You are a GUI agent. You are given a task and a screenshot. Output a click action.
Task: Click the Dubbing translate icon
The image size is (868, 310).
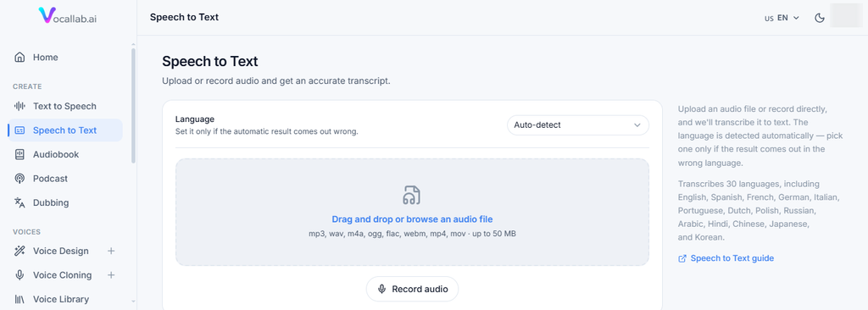click(20, 202)
